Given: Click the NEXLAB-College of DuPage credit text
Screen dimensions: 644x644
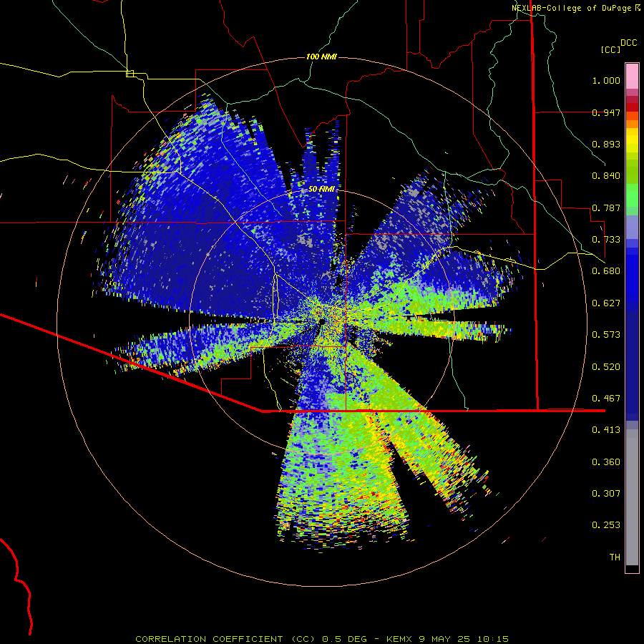Looking at the screenshot, I should pos(575,8).
